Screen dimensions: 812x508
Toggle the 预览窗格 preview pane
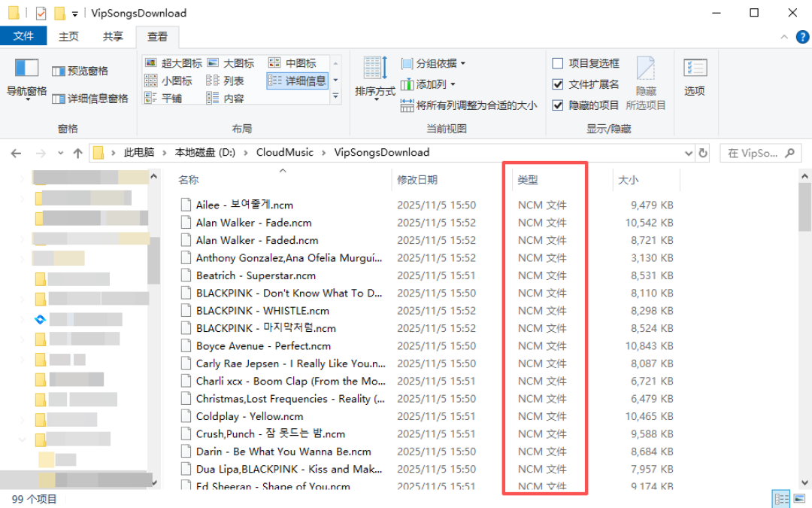(x=80, y=71)
